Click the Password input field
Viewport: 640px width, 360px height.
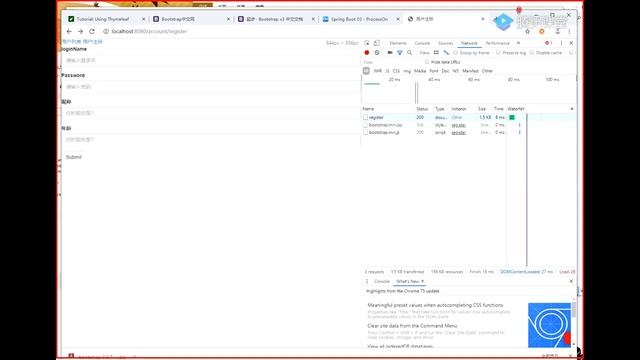[x=210, y=87]
